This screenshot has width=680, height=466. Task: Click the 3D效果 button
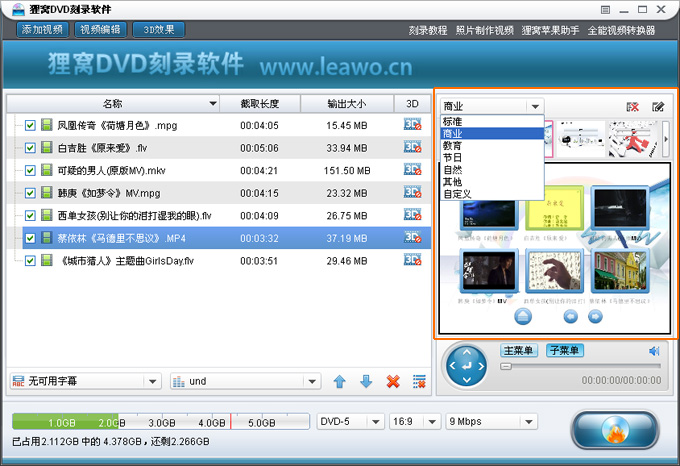point(159,29)
